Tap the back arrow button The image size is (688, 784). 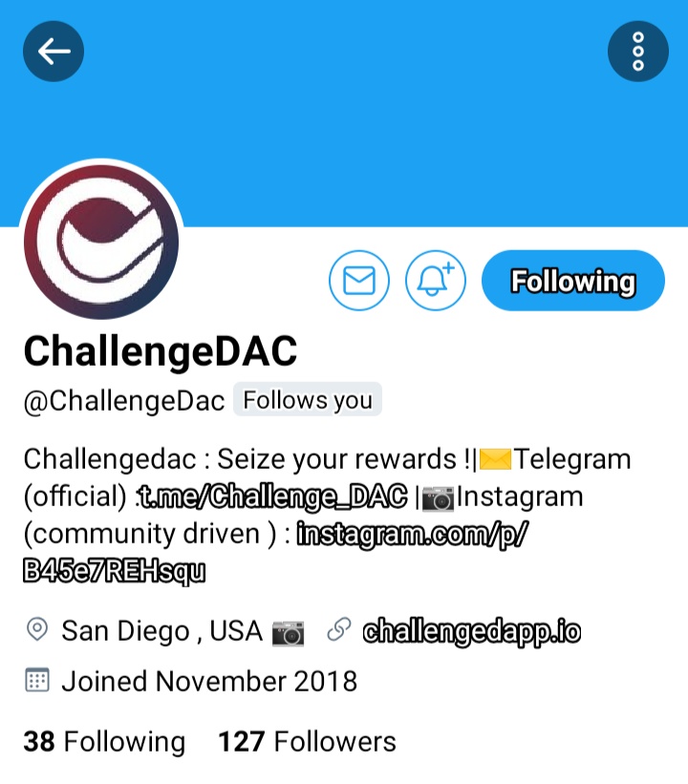(54, 51)
